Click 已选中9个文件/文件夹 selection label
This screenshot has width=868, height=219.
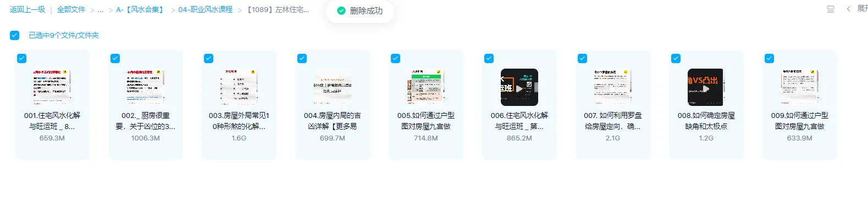(64, 35)
